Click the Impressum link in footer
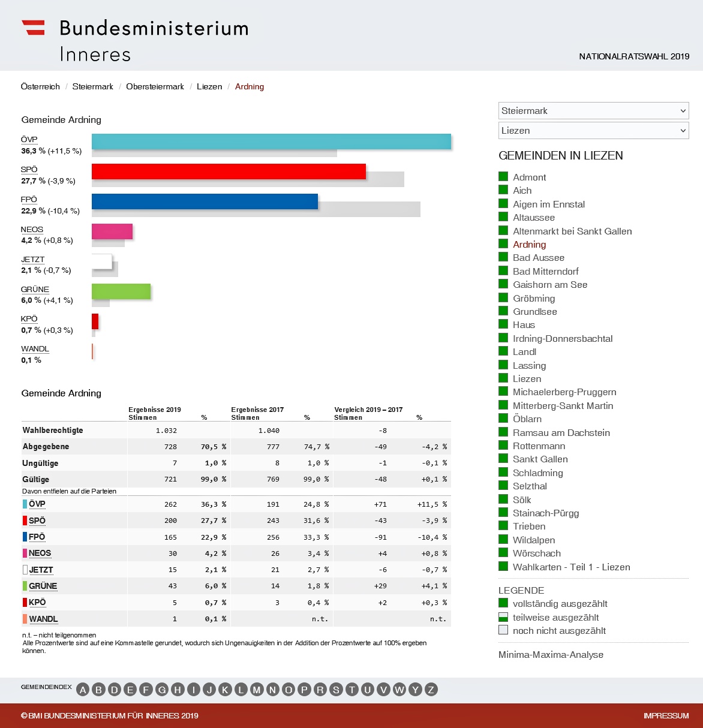 pos(666,715)
